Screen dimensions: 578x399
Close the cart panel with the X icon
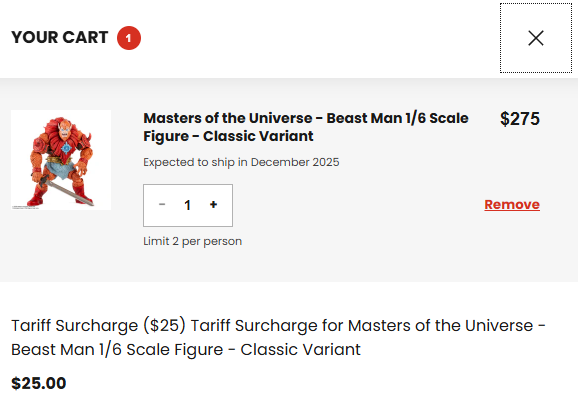tap(536, 38)
